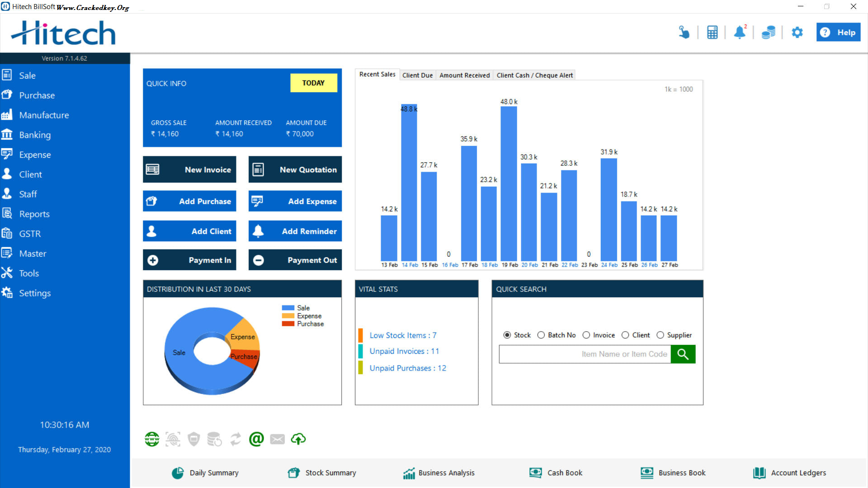Select the Invoice radio button
The width and height of the screenshot is (868, 488).
(587, 335)
